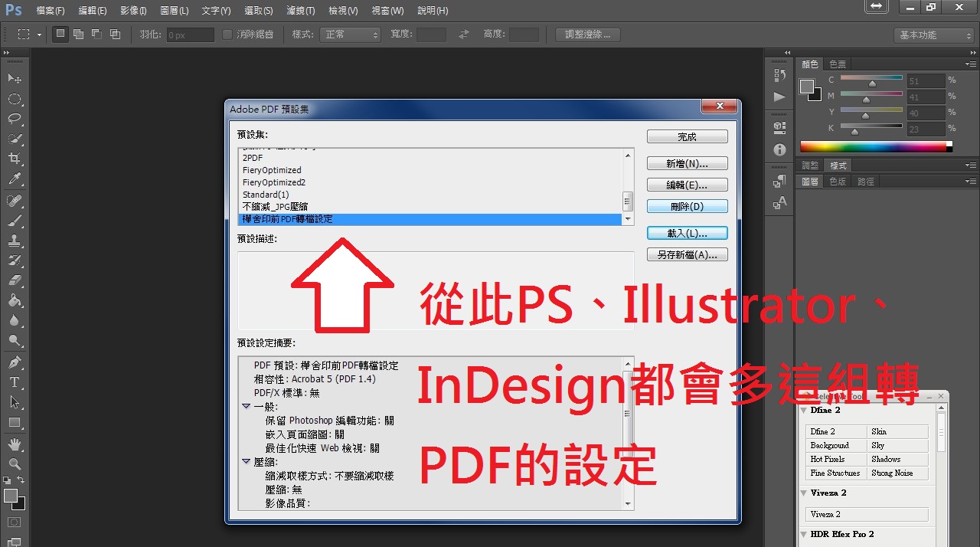Screen dimensions: 980x547
Task: Collapse the 壓縮 section in preset summary
Action: pos(247,462)
